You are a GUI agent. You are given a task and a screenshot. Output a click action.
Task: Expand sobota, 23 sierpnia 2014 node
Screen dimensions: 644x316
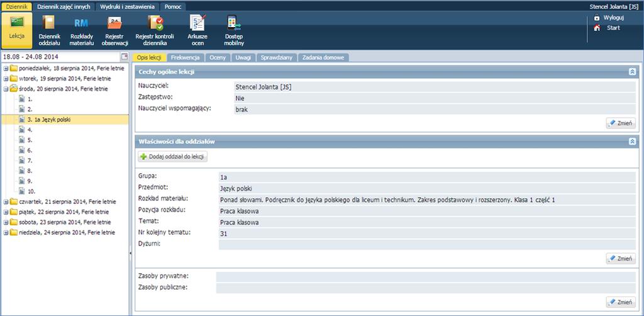click(x=6, y=222)
